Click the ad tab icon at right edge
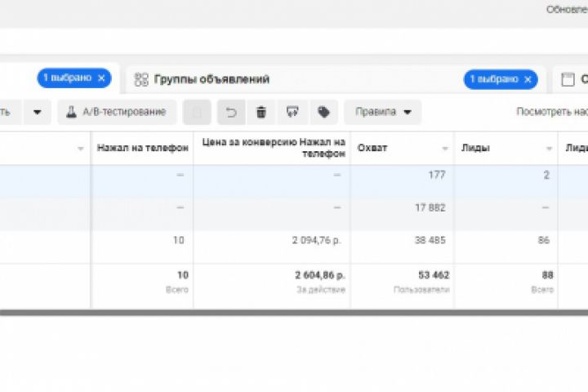 (568, 79)
